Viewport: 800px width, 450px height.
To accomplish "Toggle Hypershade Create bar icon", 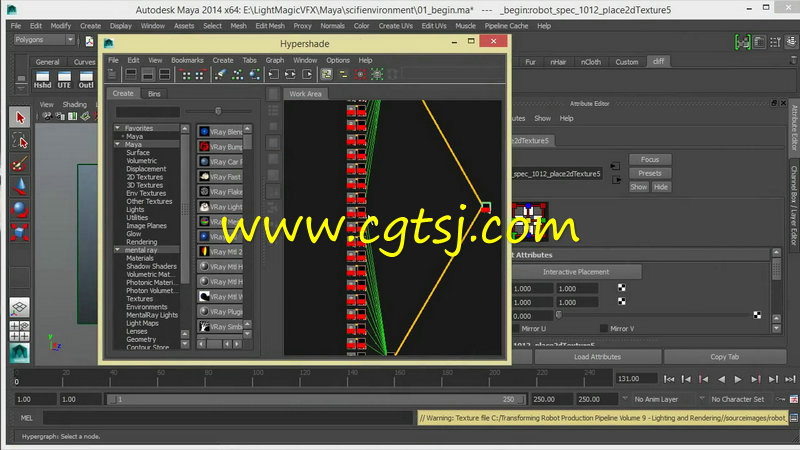I will (x=112, y=74).
